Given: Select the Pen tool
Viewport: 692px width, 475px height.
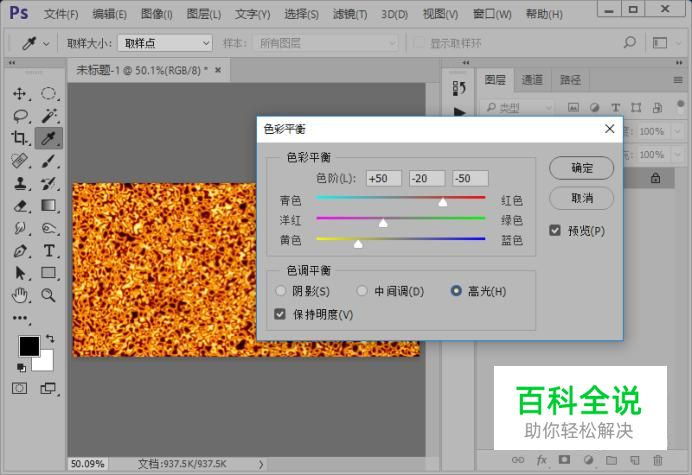Looking at the screenshot, I should pyautogui.click(x=19, y=251).
